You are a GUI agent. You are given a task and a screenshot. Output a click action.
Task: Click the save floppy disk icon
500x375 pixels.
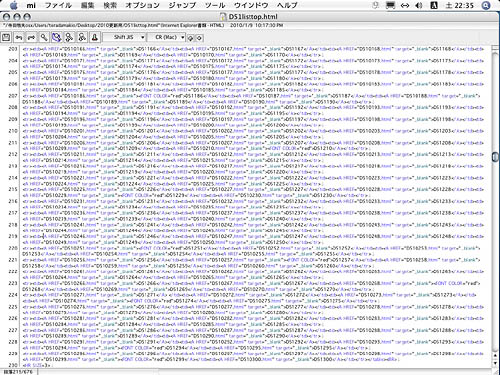tap(6, 37)
